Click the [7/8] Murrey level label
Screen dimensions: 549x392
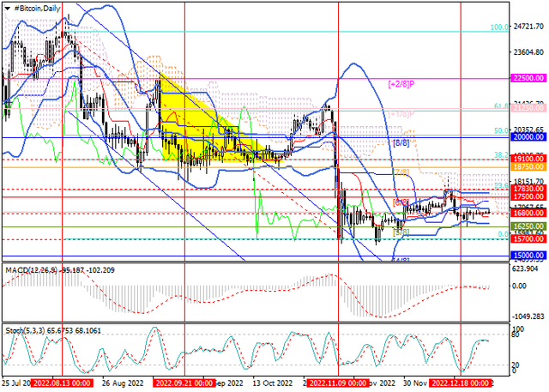[x=401, y=172]
